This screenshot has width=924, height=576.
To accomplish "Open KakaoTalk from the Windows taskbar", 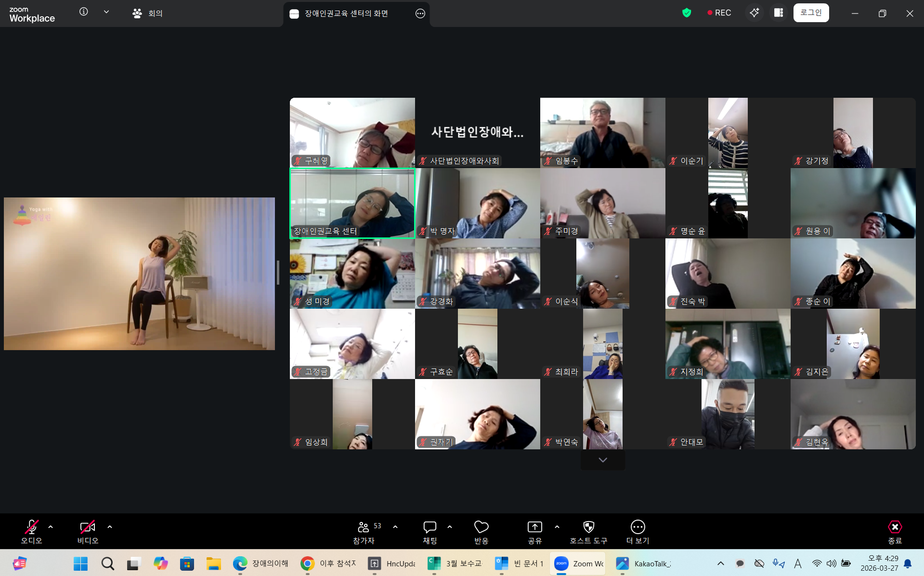I will pos(643,563).
